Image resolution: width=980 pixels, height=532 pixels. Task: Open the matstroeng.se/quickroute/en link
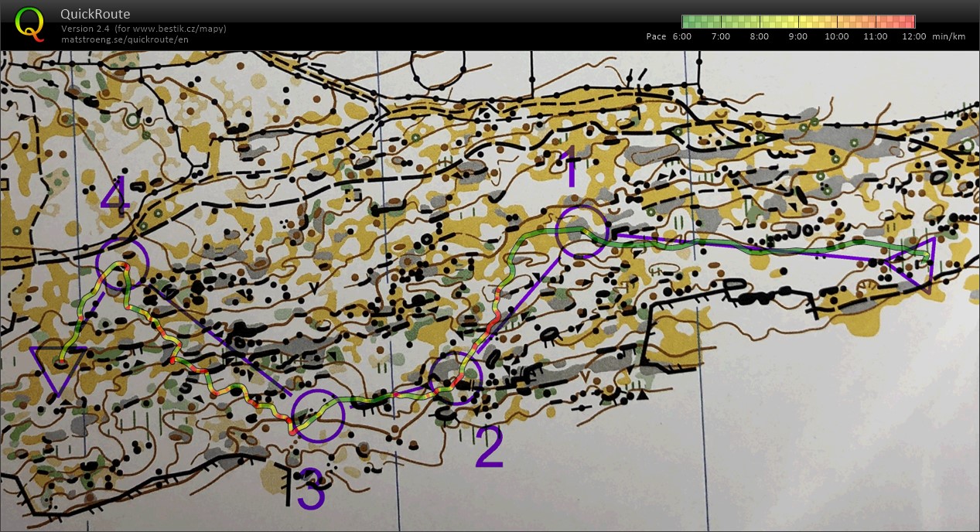point(125,39)
